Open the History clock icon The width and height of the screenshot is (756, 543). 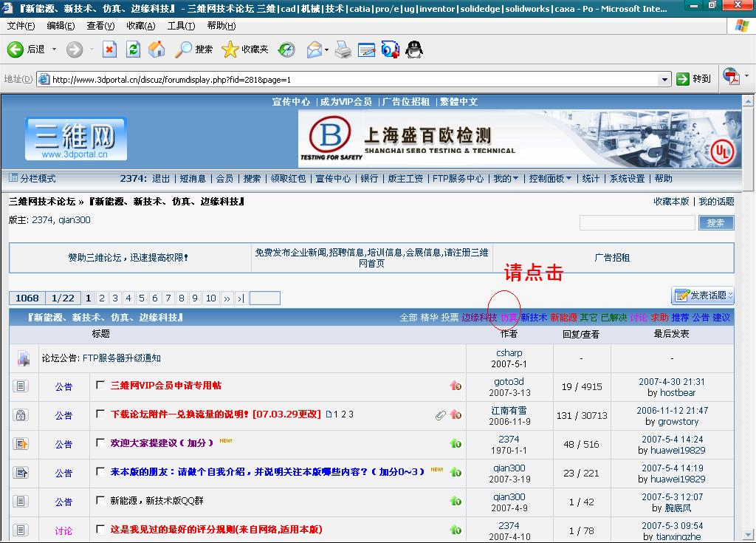[x=286, y=49]
